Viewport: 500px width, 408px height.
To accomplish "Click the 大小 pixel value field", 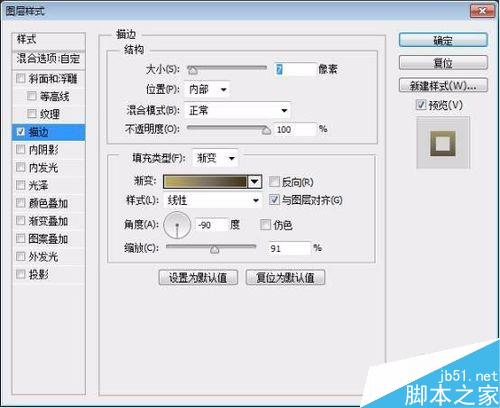I will (x=295, y=69).
